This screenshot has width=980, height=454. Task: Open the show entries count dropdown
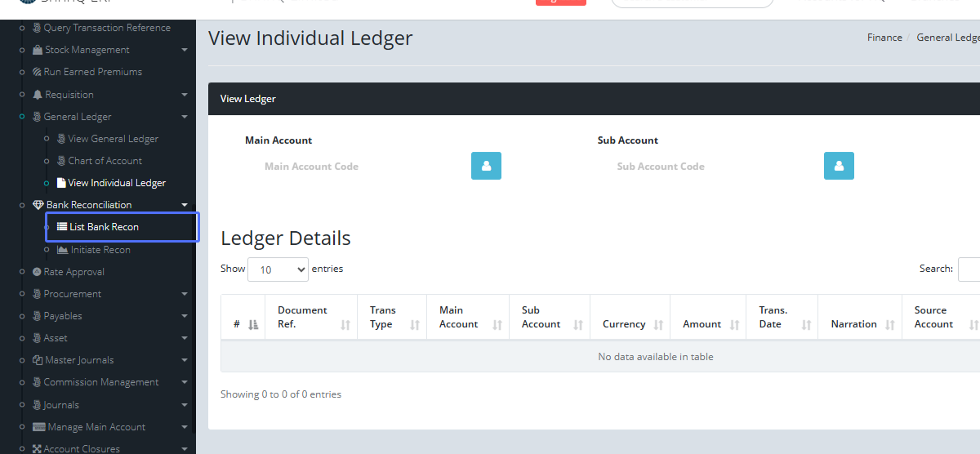(x=278, y=269)
